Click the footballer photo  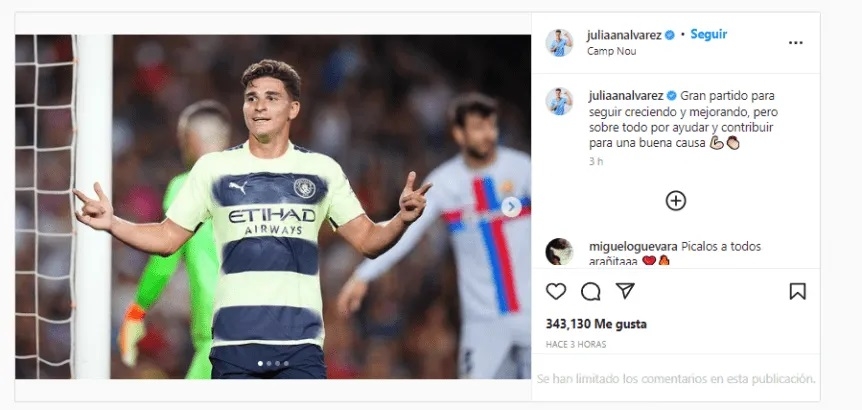click(273, 207)
